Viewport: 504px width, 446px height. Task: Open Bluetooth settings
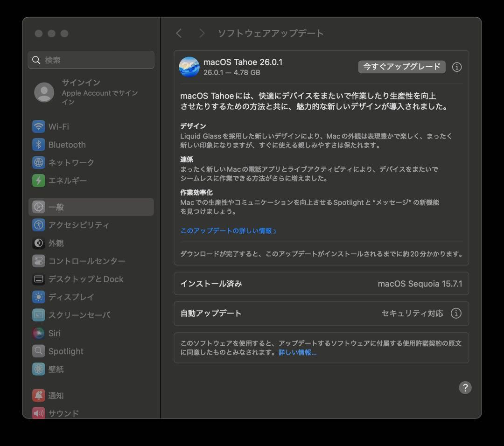[x=67, y=145]
